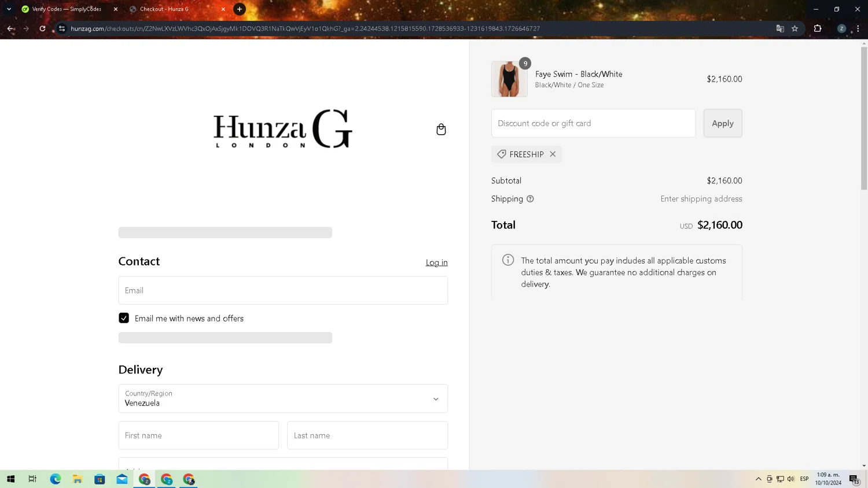Image resolution: width=868 pixels, height=488 pixels.
Task: Open shipping info help icon
Action: pos(530,199)
